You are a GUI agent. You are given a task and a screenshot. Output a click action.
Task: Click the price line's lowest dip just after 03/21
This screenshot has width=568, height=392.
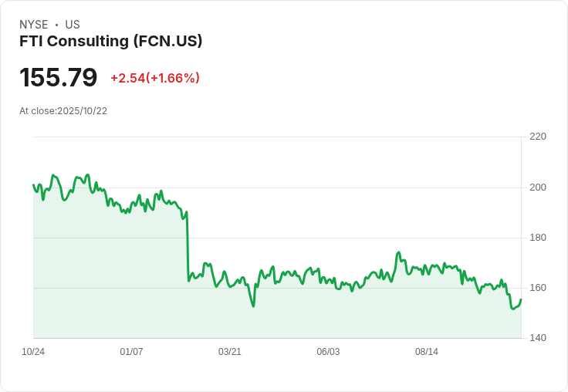[253, 306]
